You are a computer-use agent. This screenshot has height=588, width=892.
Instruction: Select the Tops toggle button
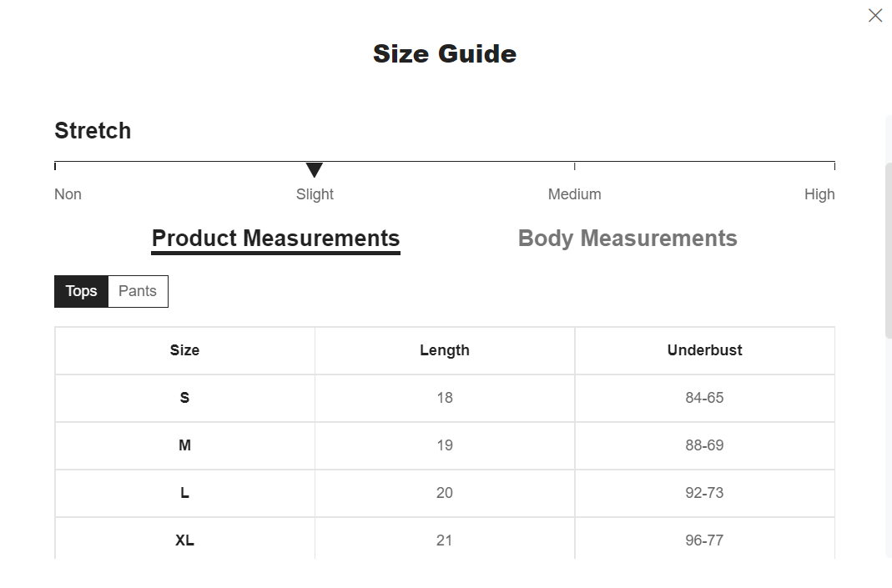point(82,291)
